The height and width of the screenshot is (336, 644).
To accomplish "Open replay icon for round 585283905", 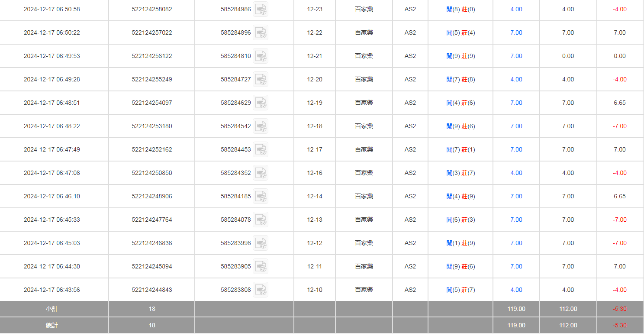I will click(x=261, y=266).
